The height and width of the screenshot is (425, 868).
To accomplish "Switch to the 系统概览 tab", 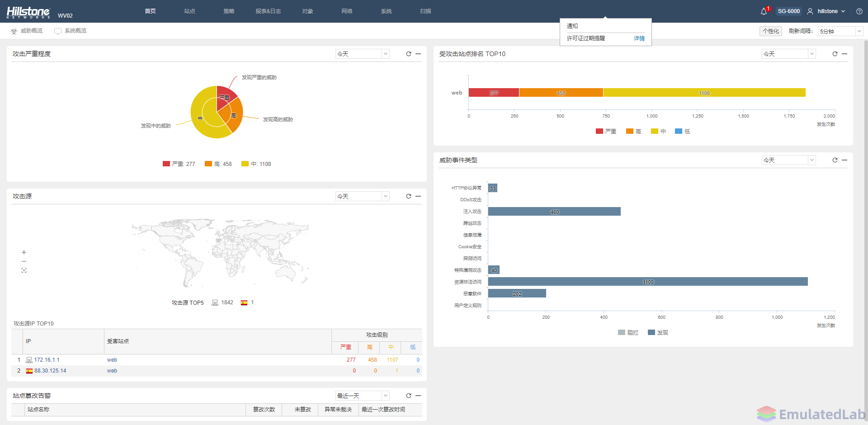I will pos(71,31).
